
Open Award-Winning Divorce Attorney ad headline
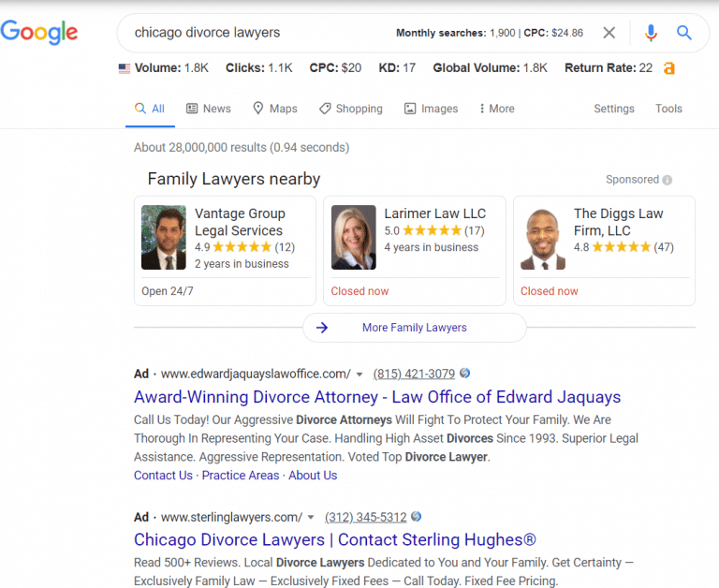click(x=377, y=397)
